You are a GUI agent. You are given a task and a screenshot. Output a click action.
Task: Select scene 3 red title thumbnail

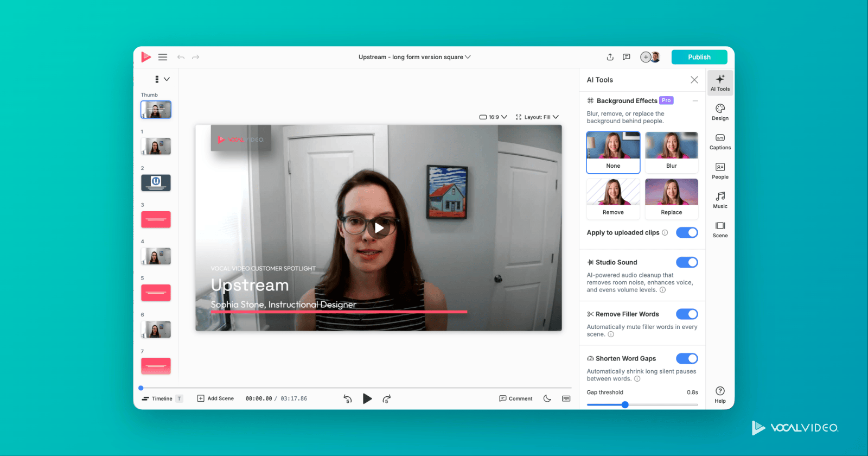coord(156,219)
